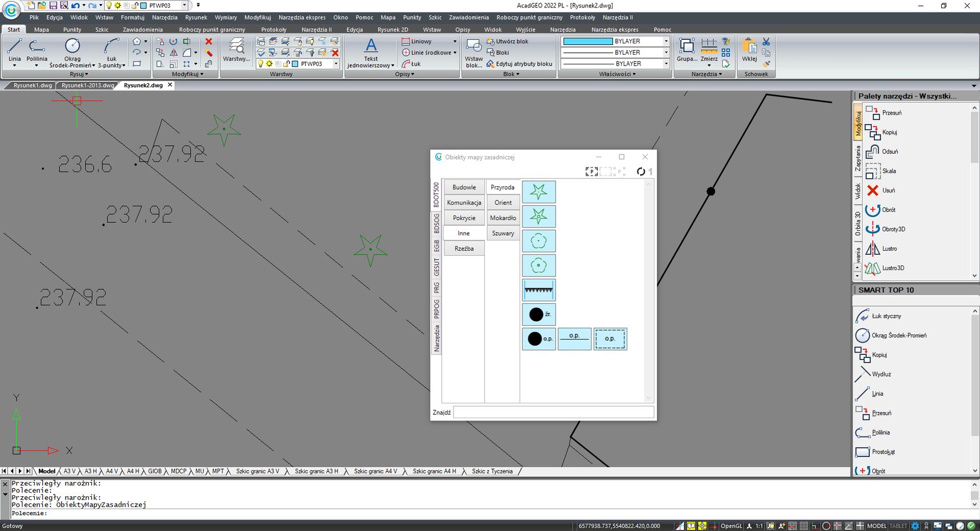
Task: Open the color BYLAYER dropdown
Action: 666,41
